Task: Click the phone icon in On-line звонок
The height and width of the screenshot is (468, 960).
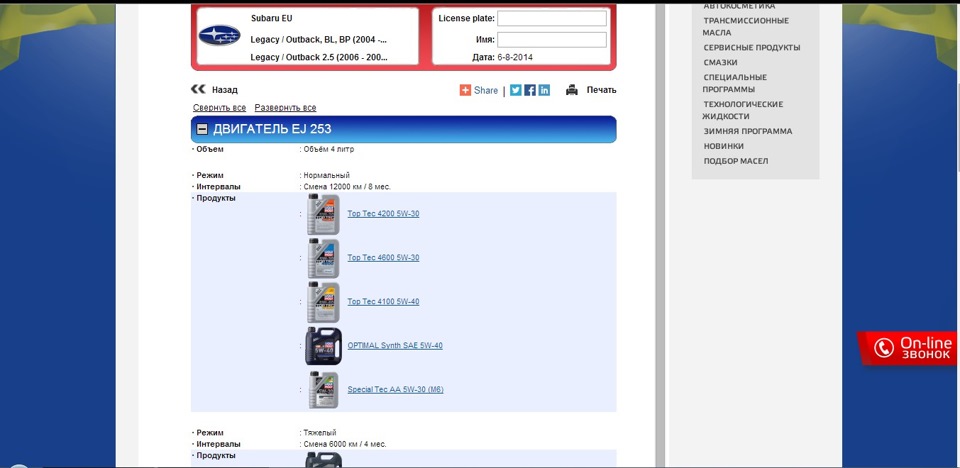Action: [883, 349]
